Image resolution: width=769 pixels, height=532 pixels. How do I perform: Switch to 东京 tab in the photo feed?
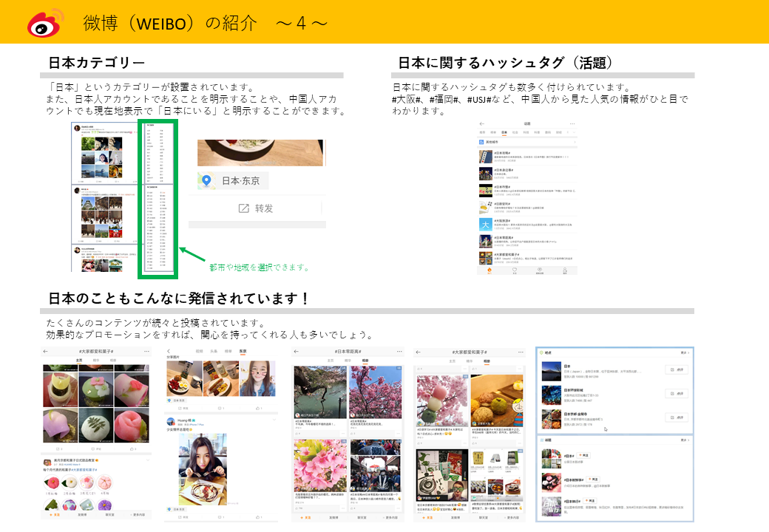243,351
